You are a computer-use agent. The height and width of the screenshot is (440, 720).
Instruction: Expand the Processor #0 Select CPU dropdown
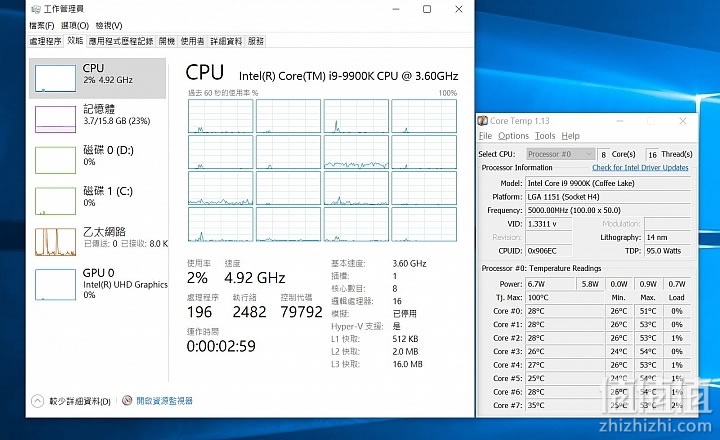tap(560, 154)
